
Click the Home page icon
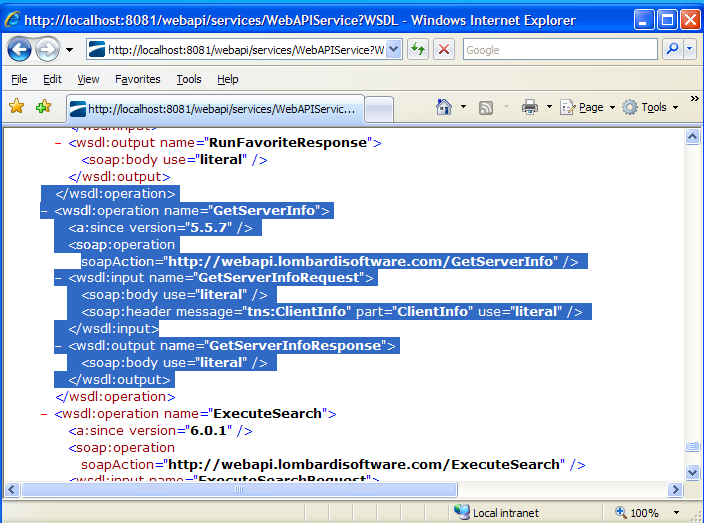pyautogui.click(x=444, y=107)
